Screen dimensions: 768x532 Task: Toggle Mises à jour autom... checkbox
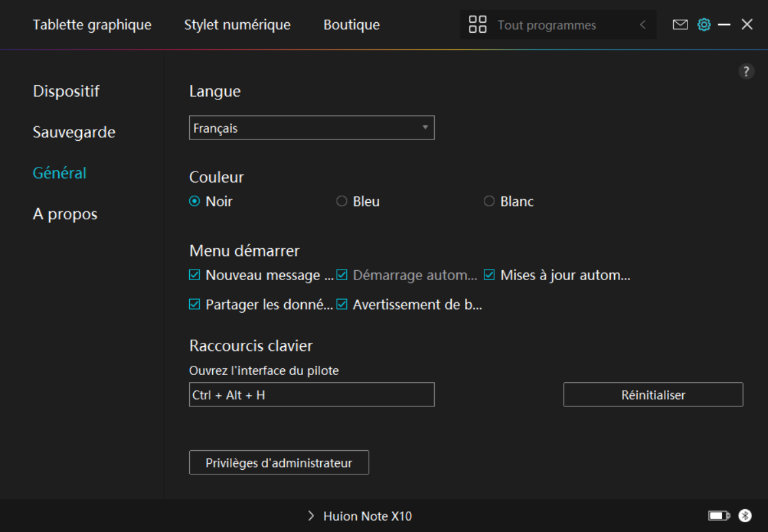(489, 275)
